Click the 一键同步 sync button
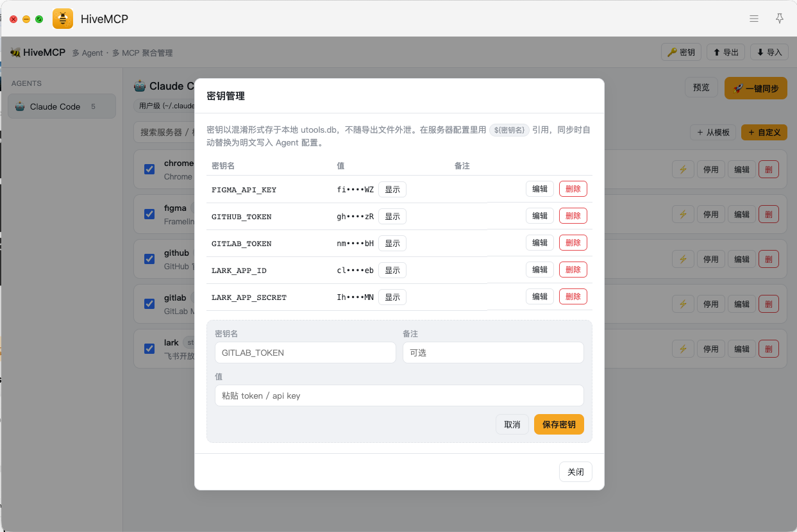 point(755,88)
